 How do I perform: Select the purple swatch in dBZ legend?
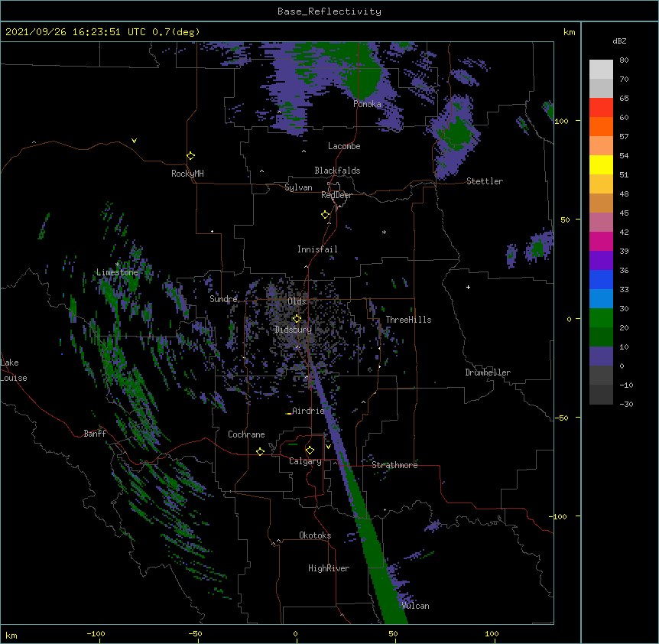[x=601, y=260]
